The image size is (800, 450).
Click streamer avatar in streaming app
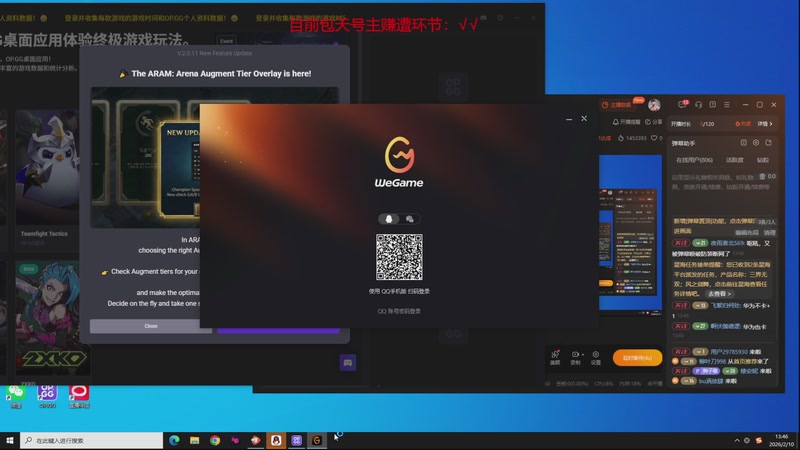[654, 105]
